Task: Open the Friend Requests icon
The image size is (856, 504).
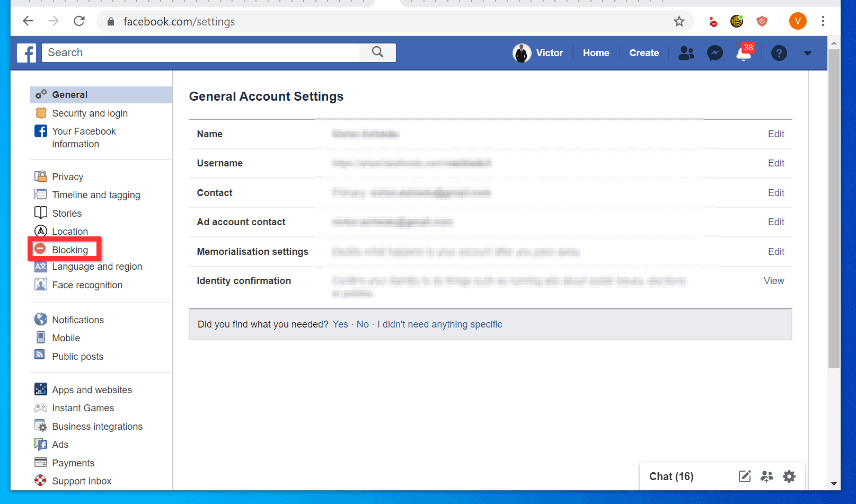Action: pyautogui.click(x=686, y=52)
